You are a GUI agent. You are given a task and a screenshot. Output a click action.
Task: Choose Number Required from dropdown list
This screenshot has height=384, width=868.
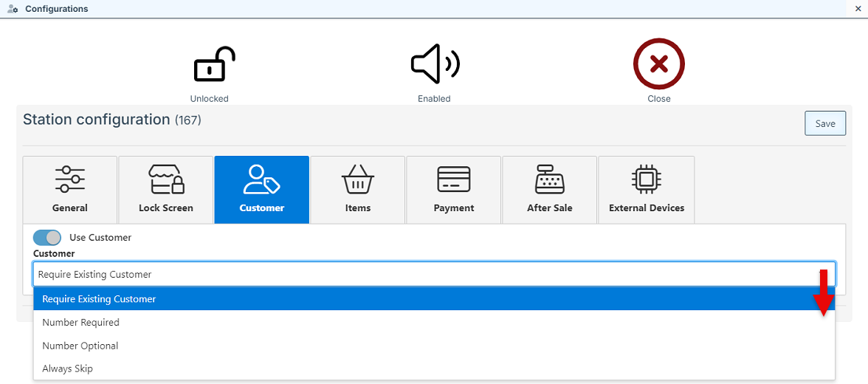tap(80, 323)
